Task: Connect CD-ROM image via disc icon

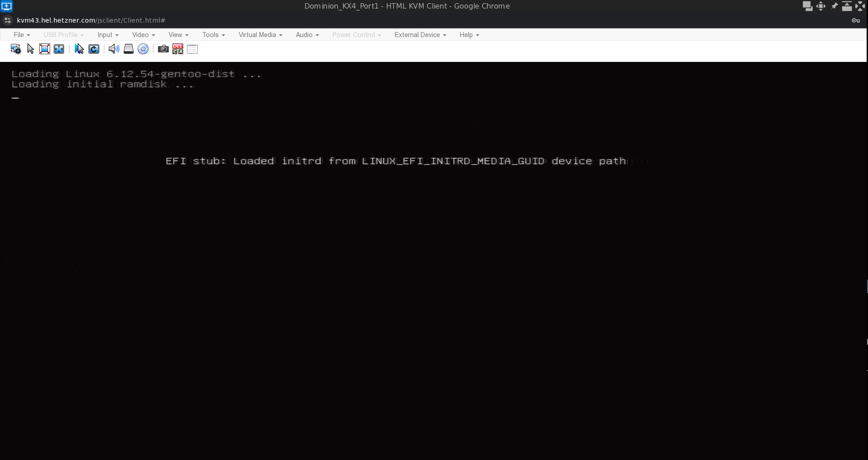Action: click(143, 49)
